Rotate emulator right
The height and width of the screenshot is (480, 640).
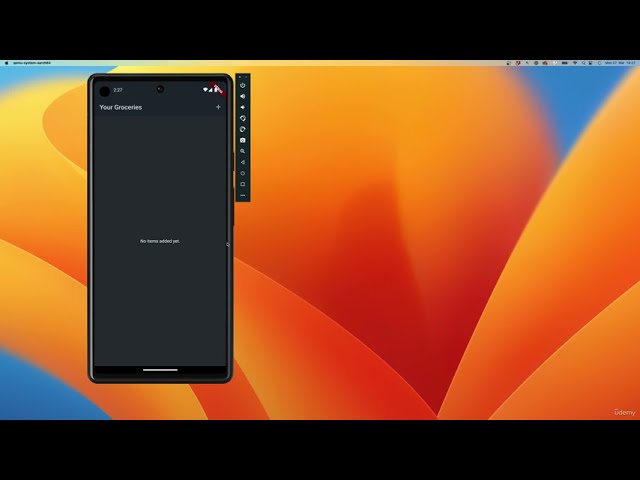(x=243, y=129)
